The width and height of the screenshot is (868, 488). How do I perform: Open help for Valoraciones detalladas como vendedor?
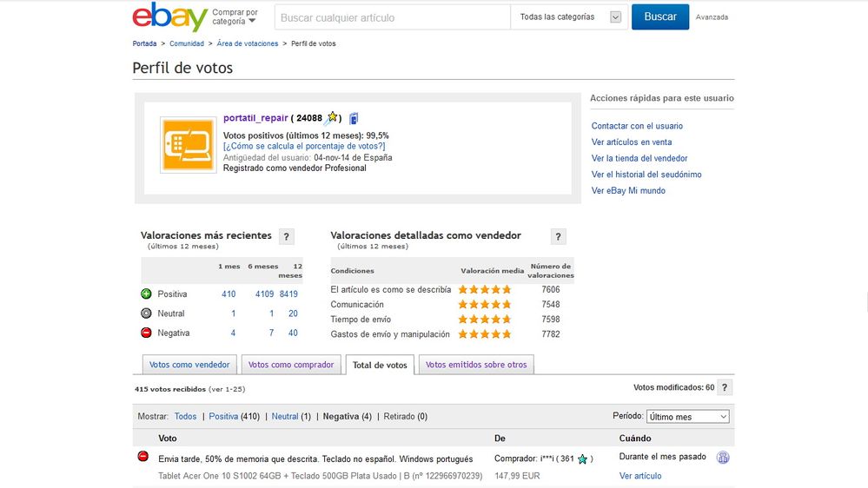pos(558,237)
